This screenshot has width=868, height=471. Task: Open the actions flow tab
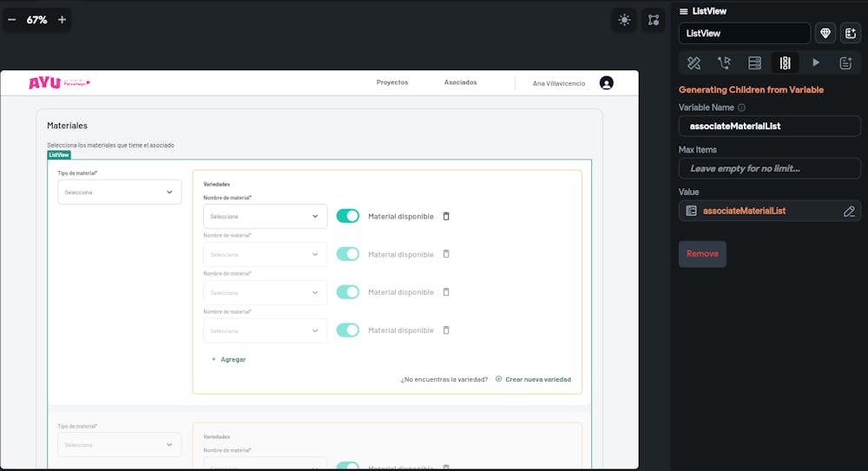pos(724,63)
